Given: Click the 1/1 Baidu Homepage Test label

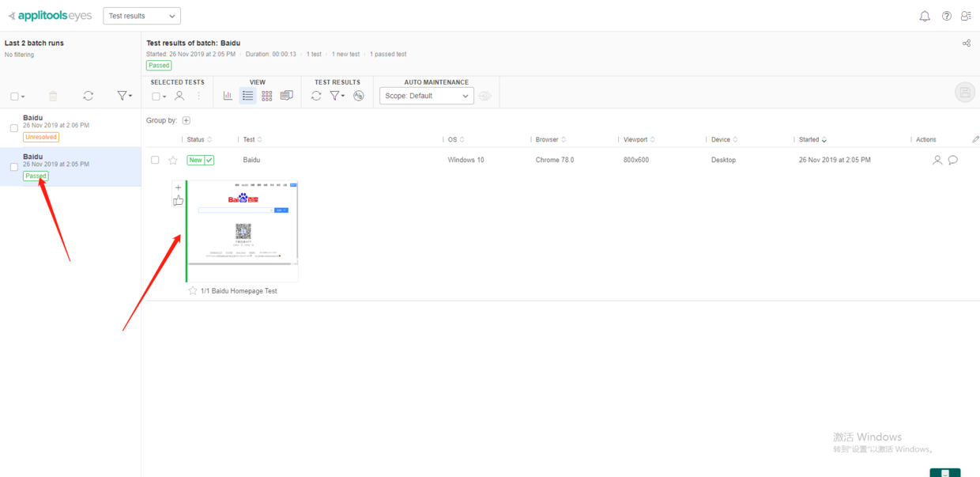Looking at the screenshot, I should pyautogui.click(x=239, y=291).
